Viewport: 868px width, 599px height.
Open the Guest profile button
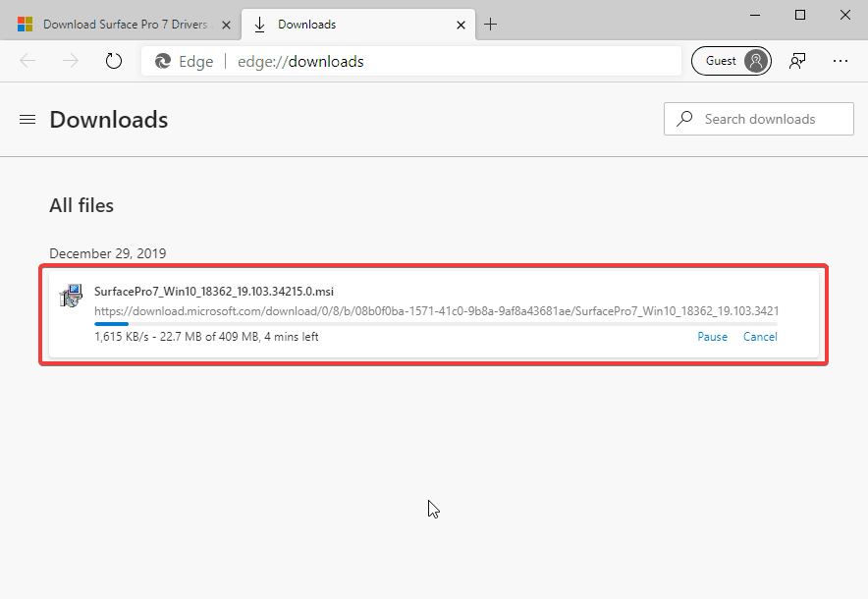pyautogui.click(x=732, y=61)
